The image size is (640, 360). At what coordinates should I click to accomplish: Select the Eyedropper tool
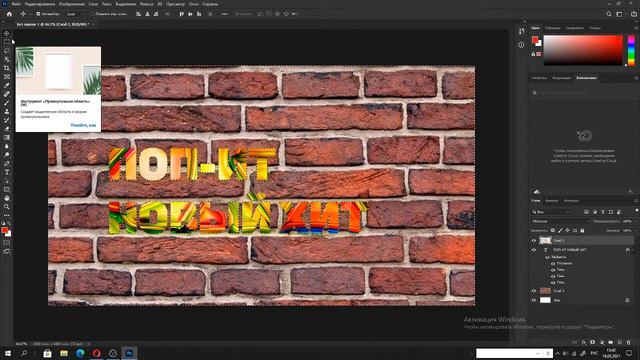click(7, 85)
